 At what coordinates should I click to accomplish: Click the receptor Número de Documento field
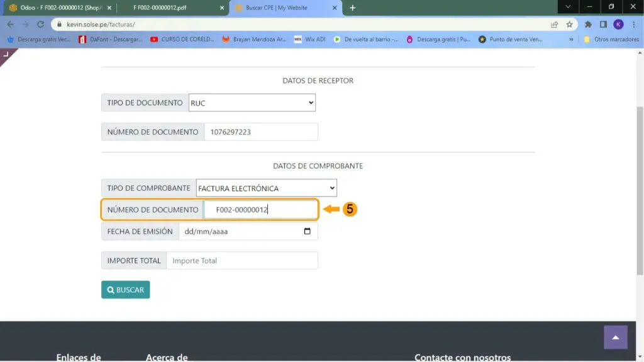tap(260, 132)
